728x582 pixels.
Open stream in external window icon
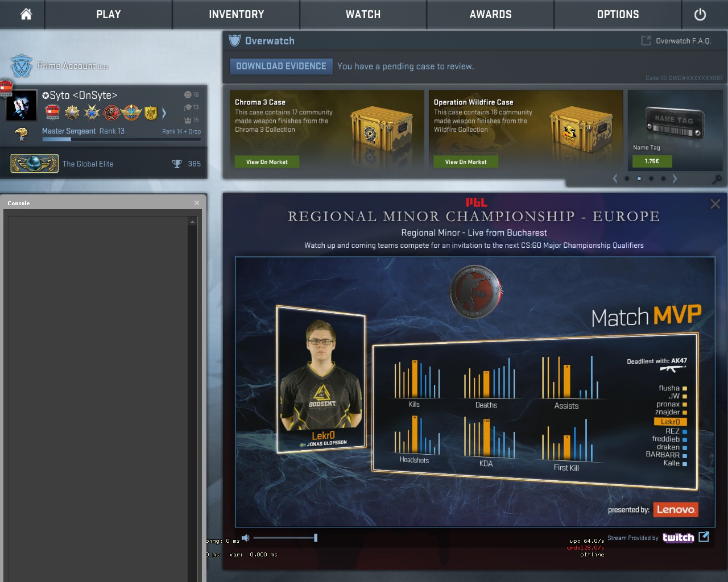coord(704,537)
